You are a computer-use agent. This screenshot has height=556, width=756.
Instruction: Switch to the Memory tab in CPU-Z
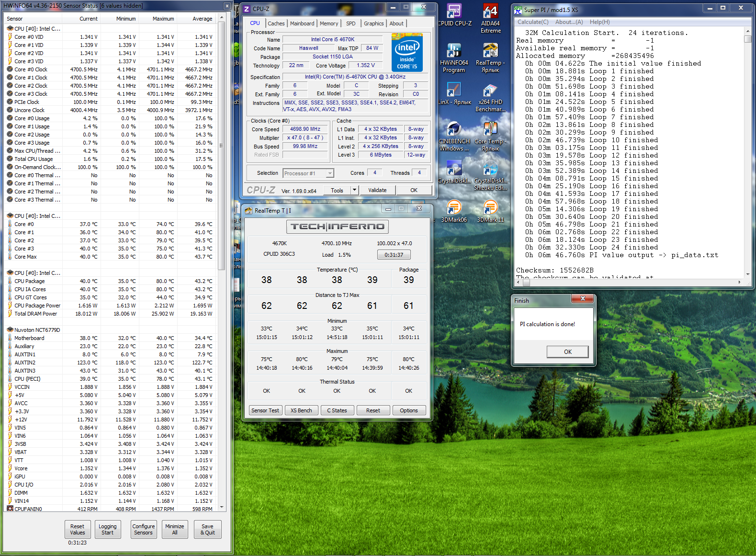click(328, 23)
